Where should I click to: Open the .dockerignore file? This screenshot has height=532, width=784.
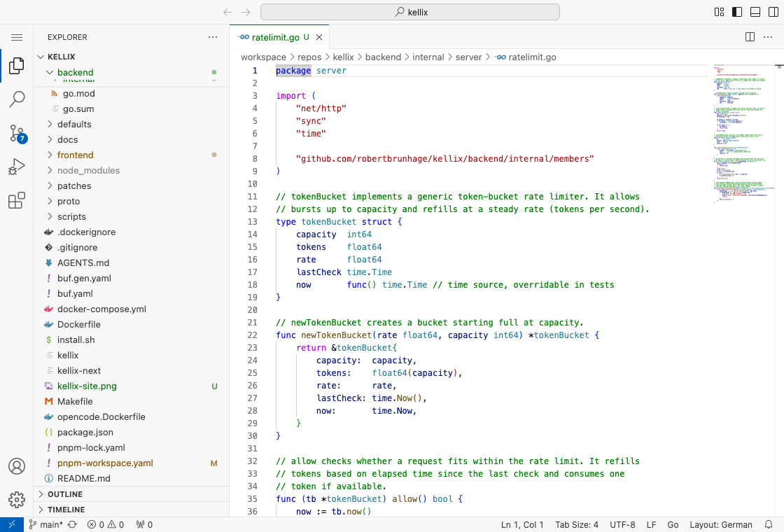point(132,232)
